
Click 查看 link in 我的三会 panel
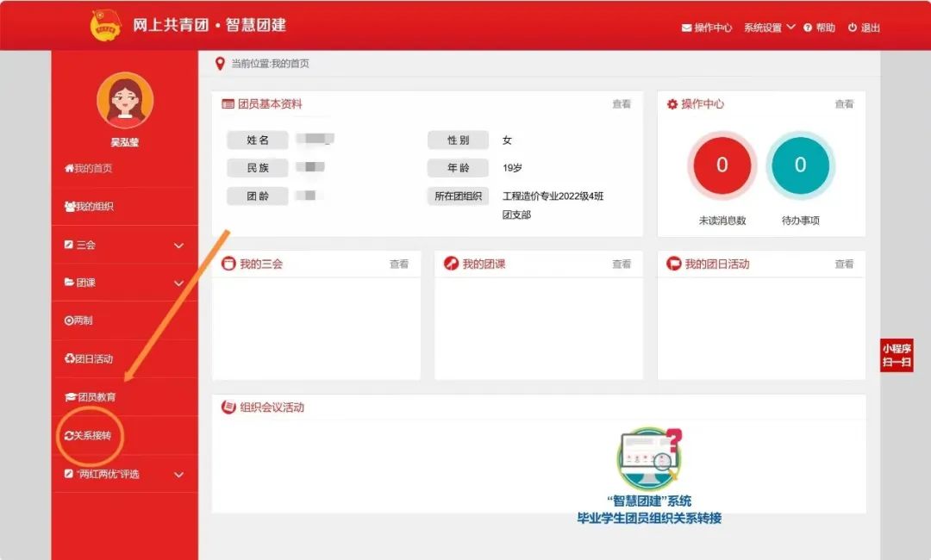click(x=399, y=264)
